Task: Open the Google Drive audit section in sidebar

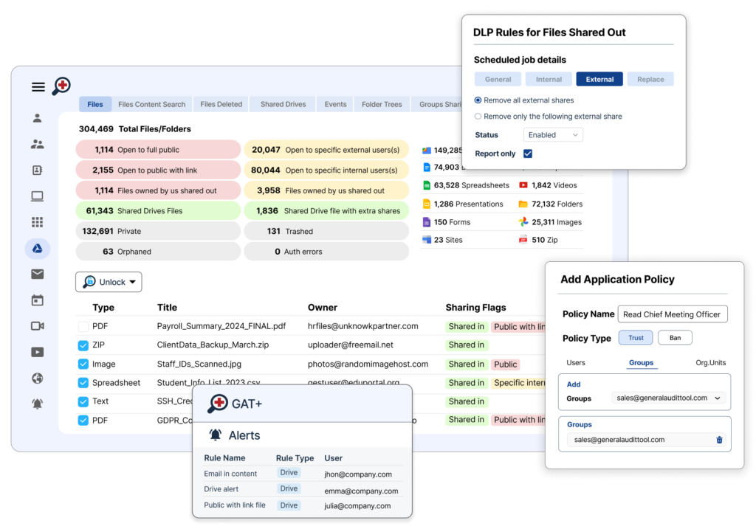Action: (x=38, y=249)
